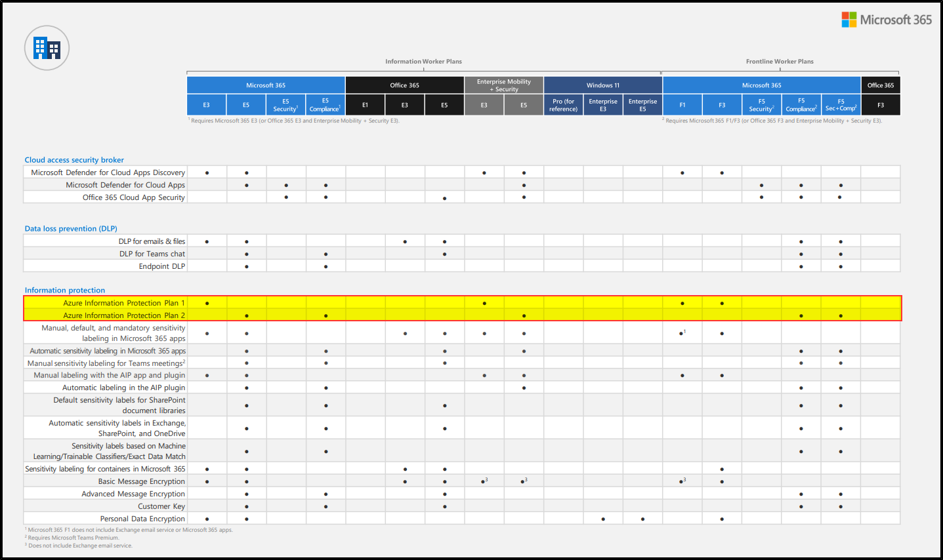Click the Enterprise Mobility + Security header
The image size is (943, 560).
[504, 85]
